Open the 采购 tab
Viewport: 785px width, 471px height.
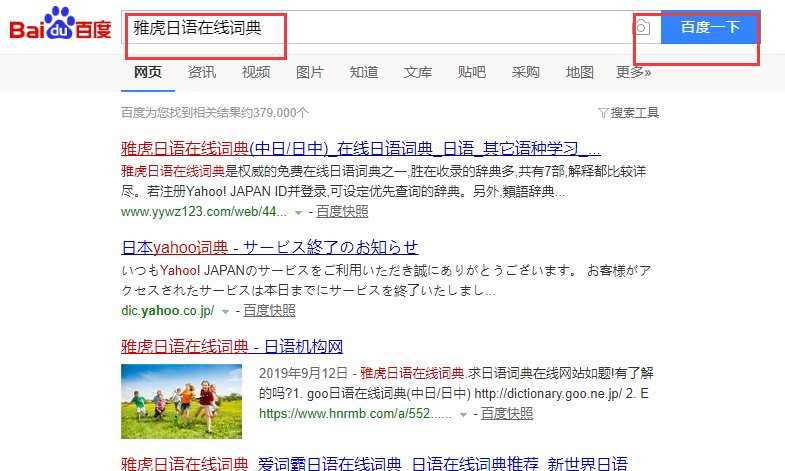point(526,72)
